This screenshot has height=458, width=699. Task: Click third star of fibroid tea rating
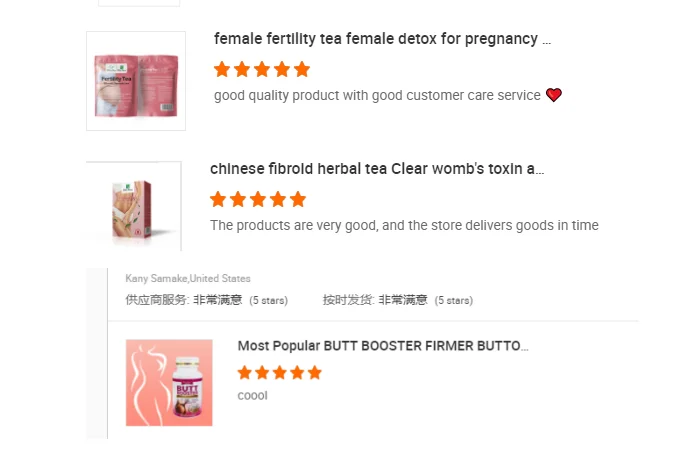coord(258,199)
